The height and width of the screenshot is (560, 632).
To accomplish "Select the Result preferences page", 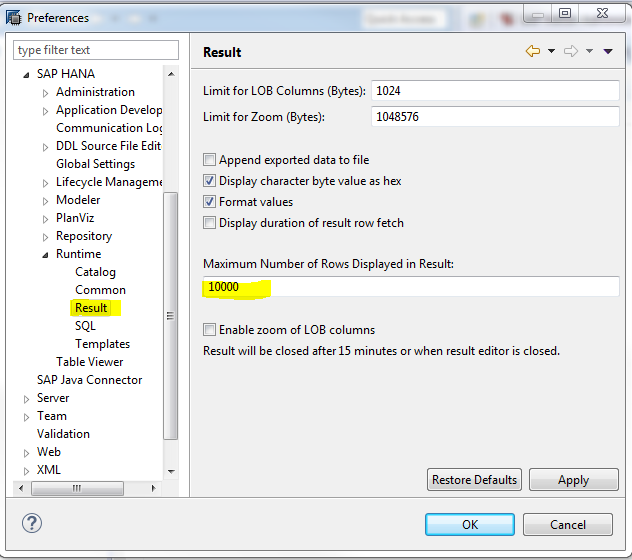I will click(91, 308).
